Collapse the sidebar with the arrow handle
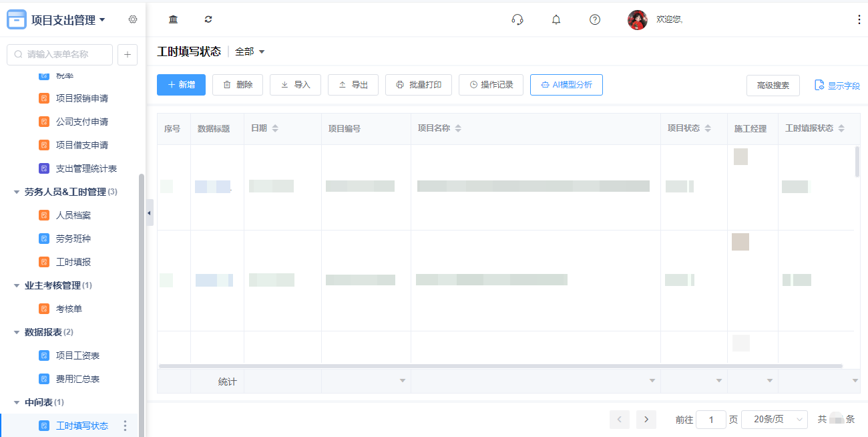The width and height of the screenshot is (868, 437). pos(150,212)
